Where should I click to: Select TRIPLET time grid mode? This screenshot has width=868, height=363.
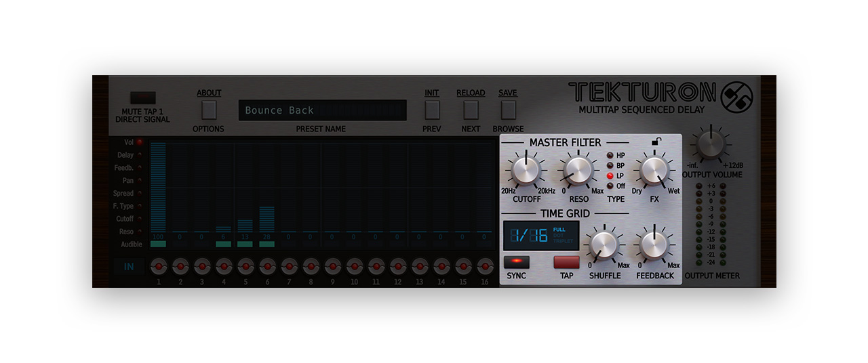click(563, 241)
